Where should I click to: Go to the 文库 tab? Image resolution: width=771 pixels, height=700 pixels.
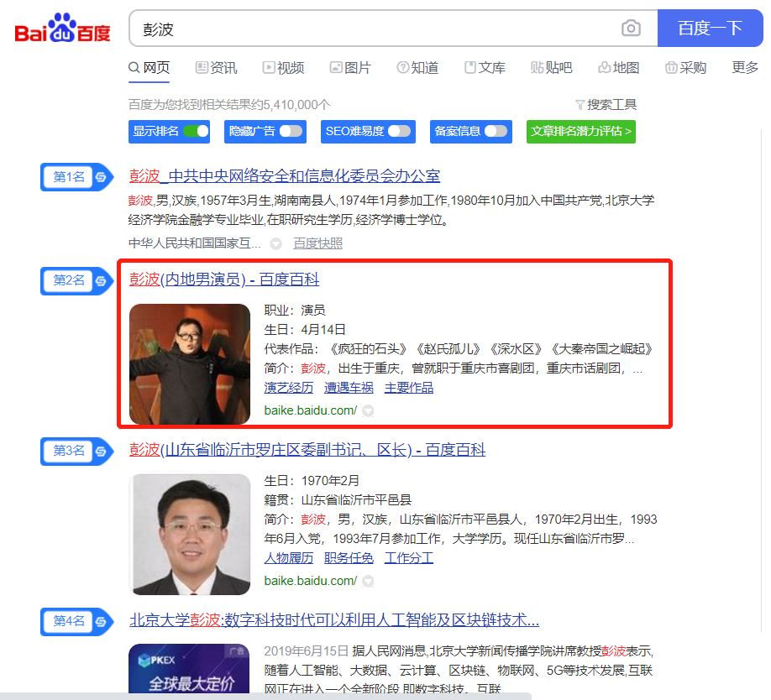[485, 67]
